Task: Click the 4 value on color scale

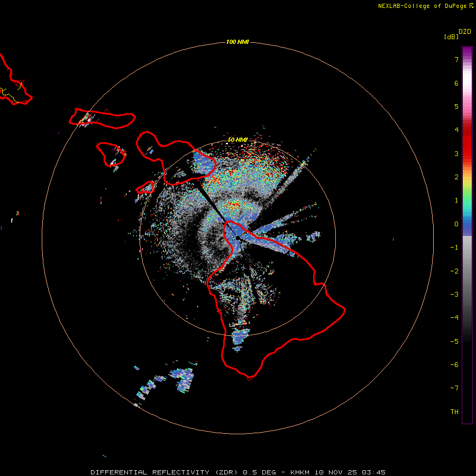Action: click(456, 130)
